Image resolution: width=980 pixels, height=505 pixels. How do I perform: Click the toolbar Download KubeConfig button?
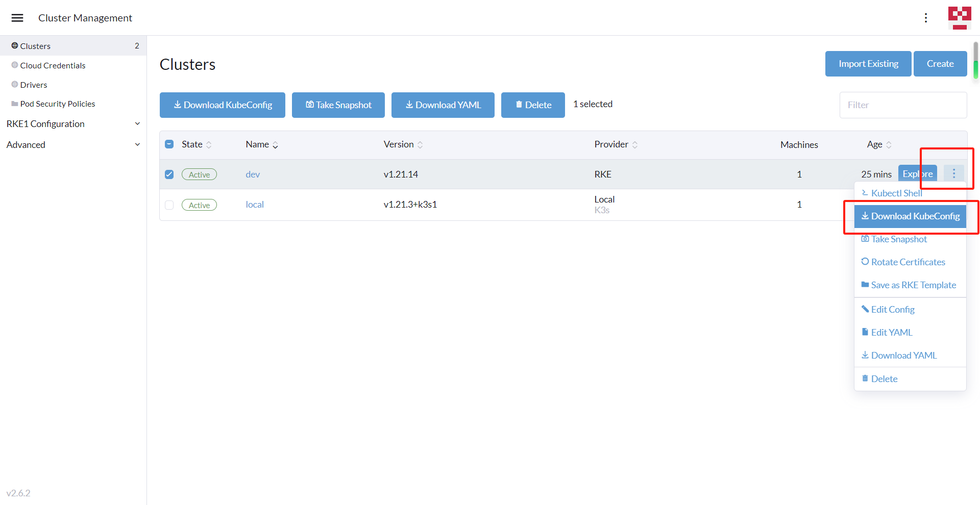(x=223, y=105)
